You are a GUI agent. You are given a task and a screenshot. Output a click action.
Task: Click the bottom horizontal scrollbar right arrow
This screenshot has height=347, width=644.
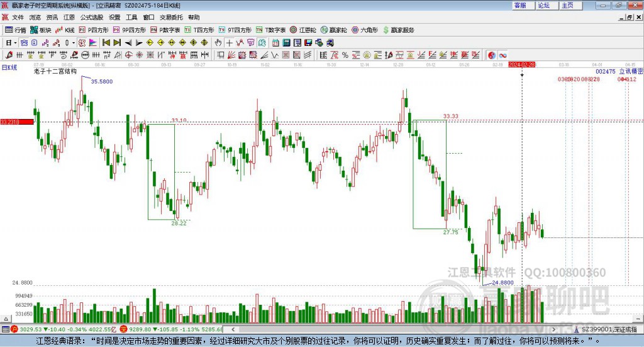point(553,329)
